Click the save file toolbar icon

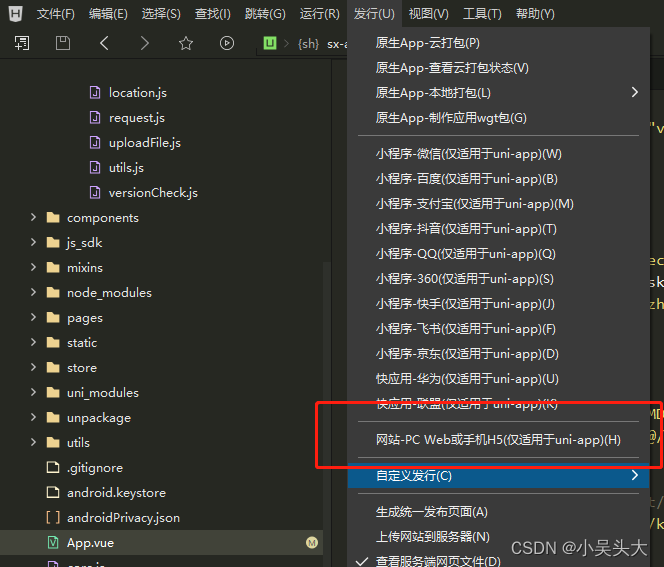(63, 43)
